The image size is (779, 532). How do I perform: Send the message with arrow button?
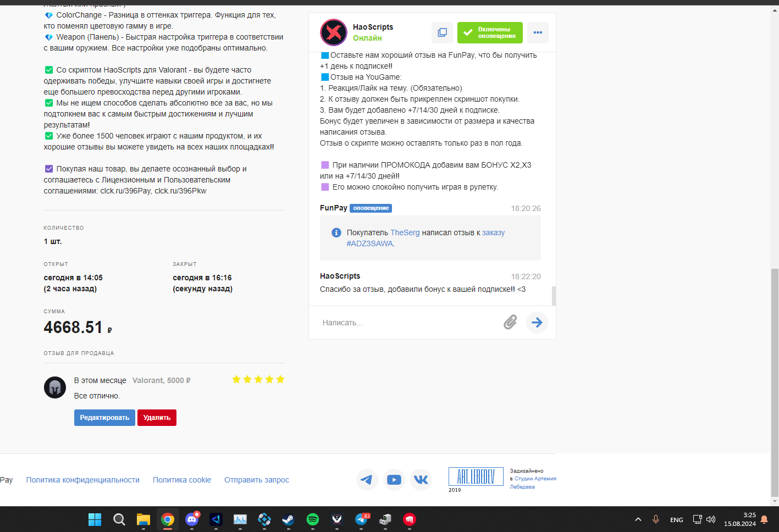(x=537, y=323)
